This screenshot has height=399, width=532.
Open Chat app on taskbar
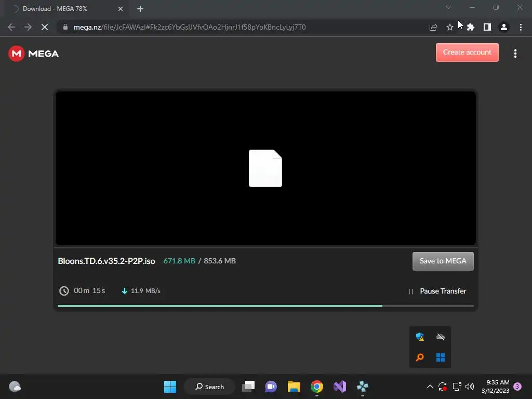pos(271,387)
